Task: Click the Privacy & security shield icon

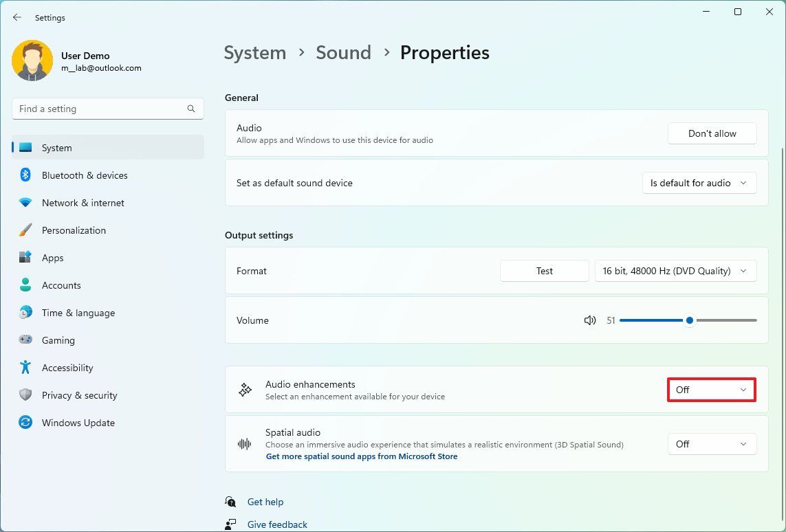Action: coord(25,395)
